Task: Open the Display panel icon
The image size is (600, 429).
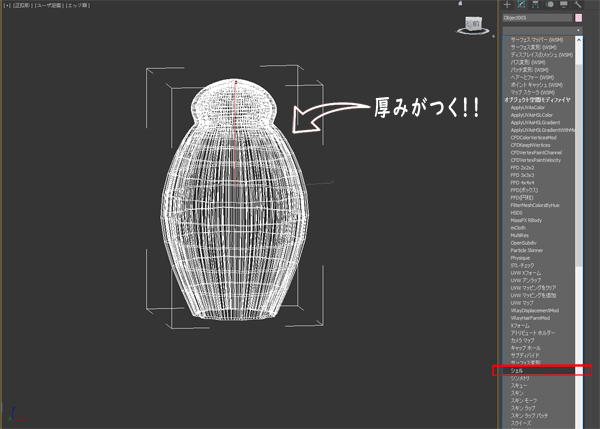Action: 565,5
